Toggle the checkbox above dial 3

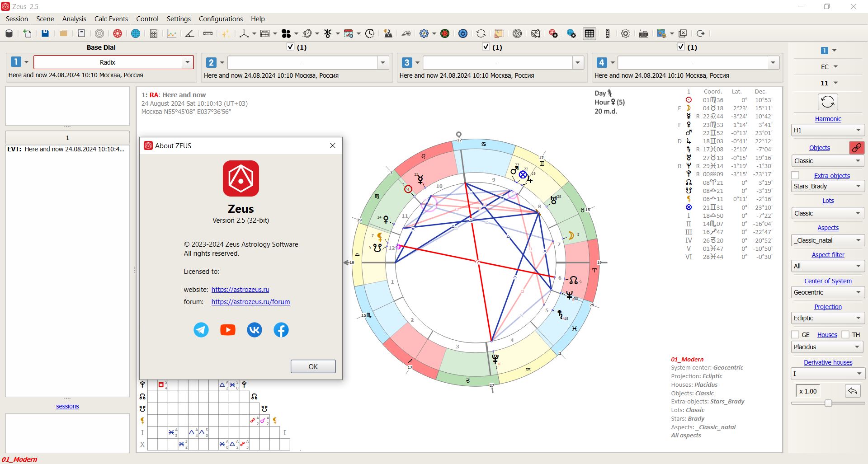pyautogui.click(x=486, y=47)
